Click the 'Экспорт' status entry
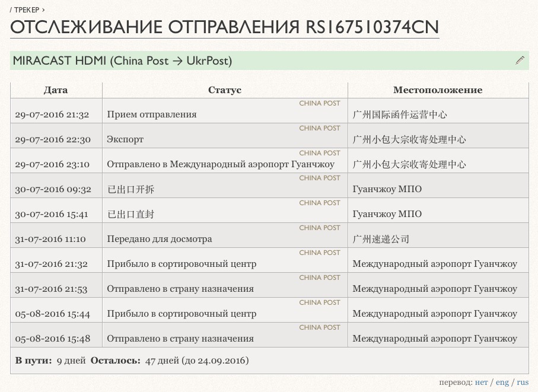The width and height of the screenshot is (538, 392). [125, 139]
